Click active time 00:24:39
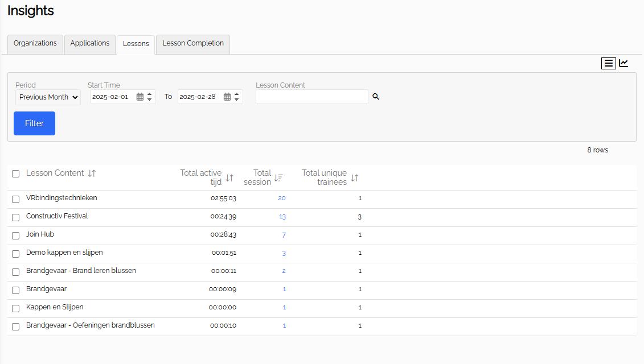Image resolution: width=644 pixels, height=364 pixels. (223, 217)
